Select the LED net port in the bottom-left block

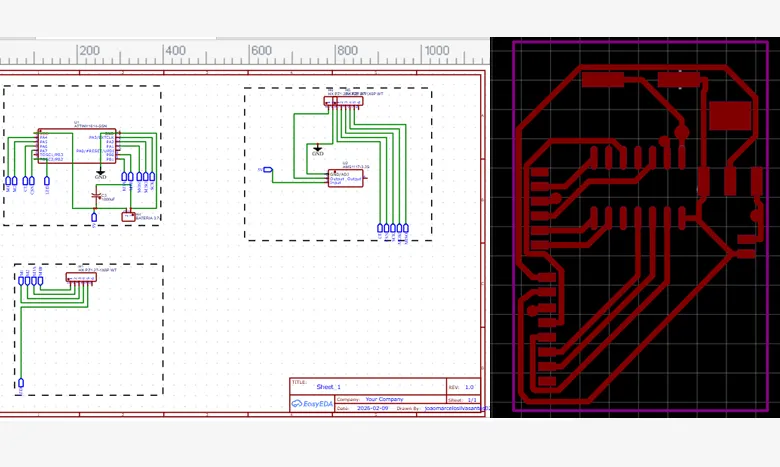[21, 383]
